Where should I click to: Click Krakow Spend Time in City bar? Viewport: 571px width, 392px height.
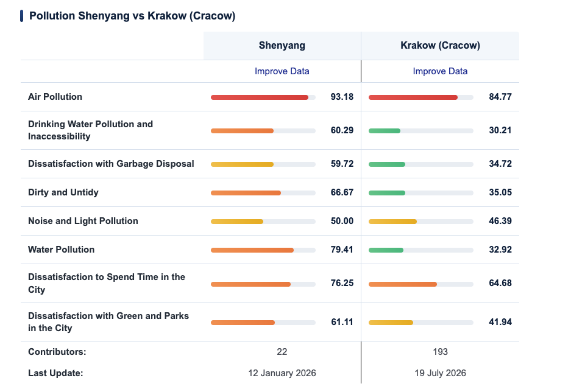[421, 284]
